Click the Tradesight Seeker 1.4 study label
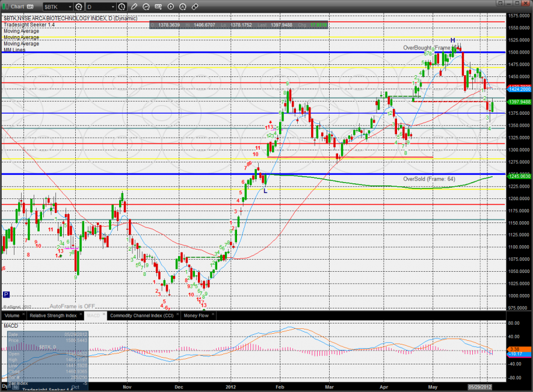 (x=29, y=25)
